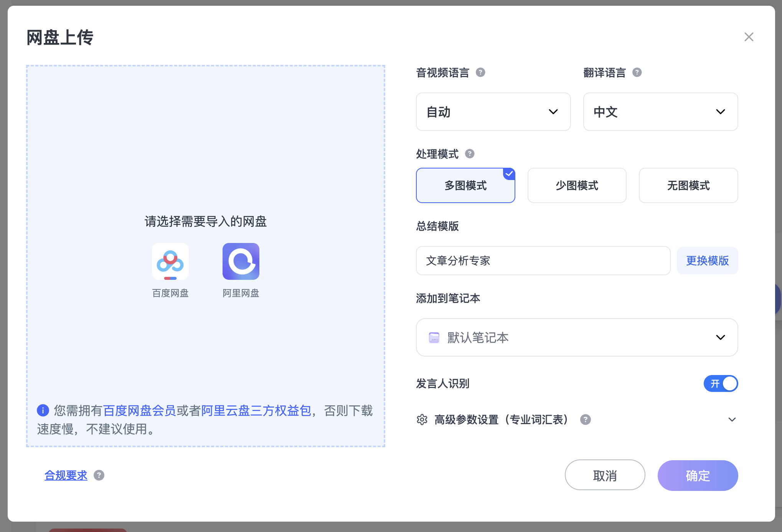Open the 音视频语言 dropdown set to 自动
This screenshot has width=782, height=532.
coord(493,112)
